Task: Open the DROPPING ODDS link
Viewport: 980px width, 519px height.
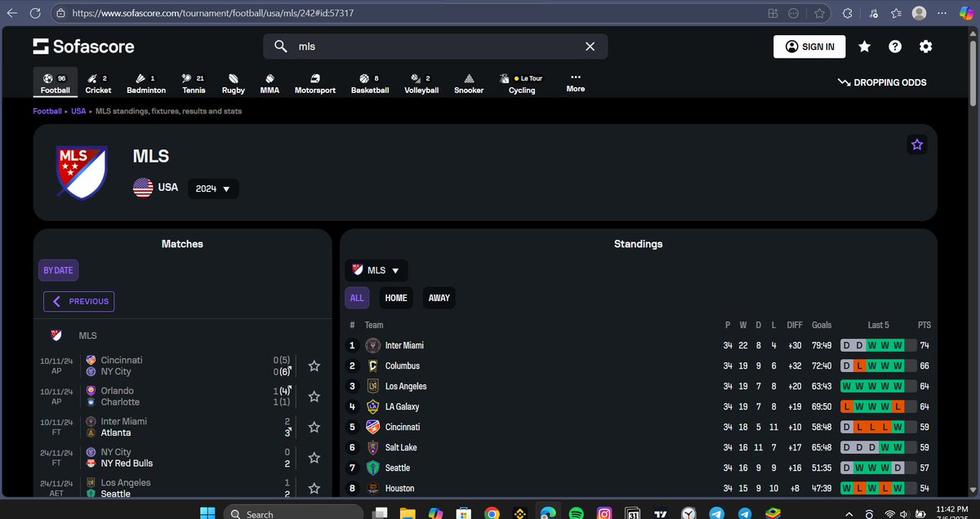Action: pos(882,82)
